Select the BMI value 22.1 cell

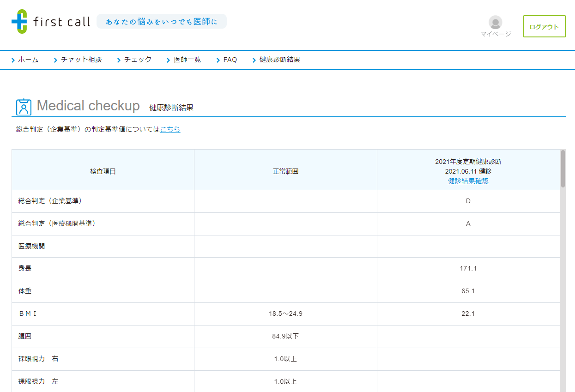[468, 314]
